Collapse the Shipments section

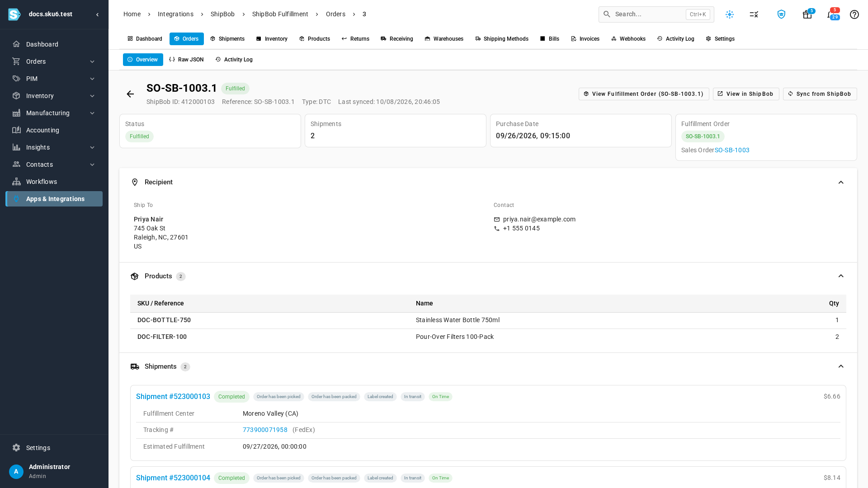tap(840, 366)
